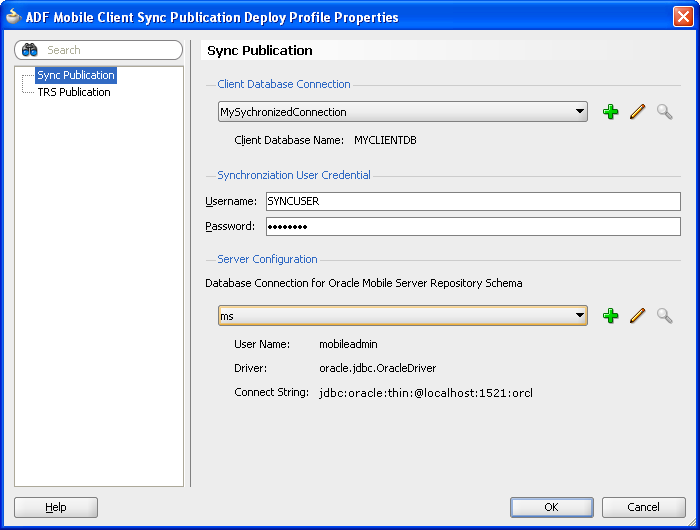This screenshot has height=530, width=700.
Task: Click the MYCLIENTDB database name value
Action: [x=385, y=140]
